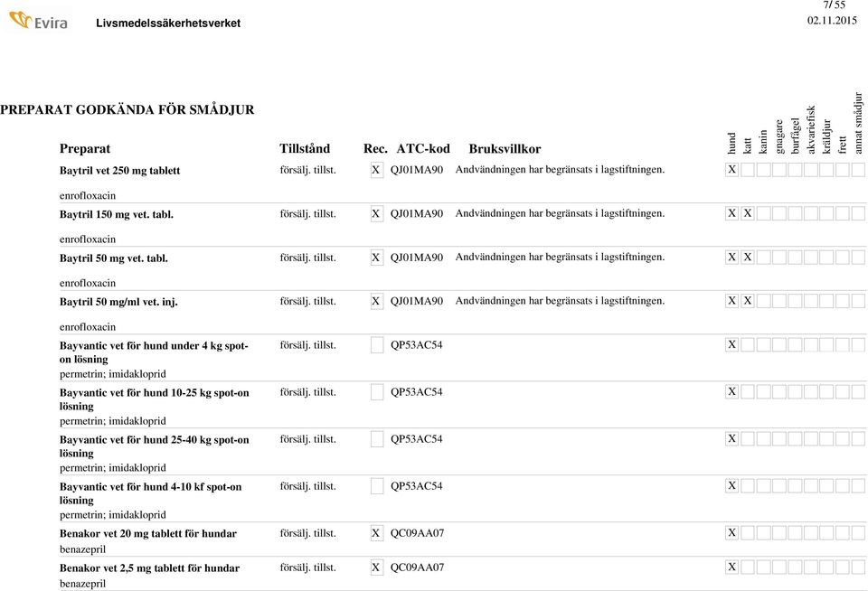Toggle Rec. checkbox for Baytril 150 mg vet. tabl.
The height and width of the screenshot is (591, 868).
pyautogui.click(x=376, y=213)
